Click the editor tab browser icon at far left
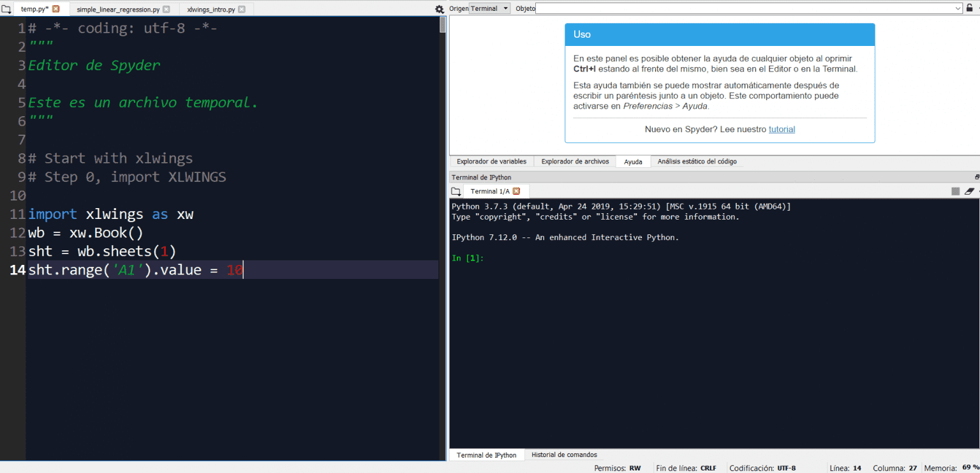Image resolution: width=980 pixels, height=473 pixels. (x=6, y=8)
